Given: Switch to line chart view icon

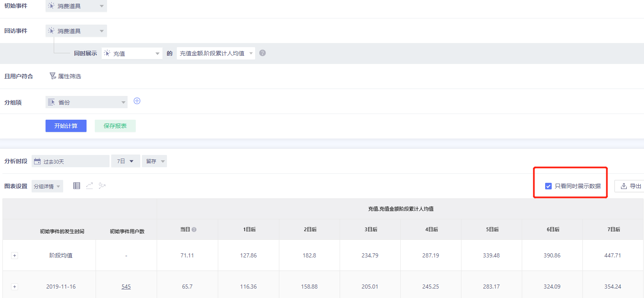Looking at the screenshot, I should point(89,186).
